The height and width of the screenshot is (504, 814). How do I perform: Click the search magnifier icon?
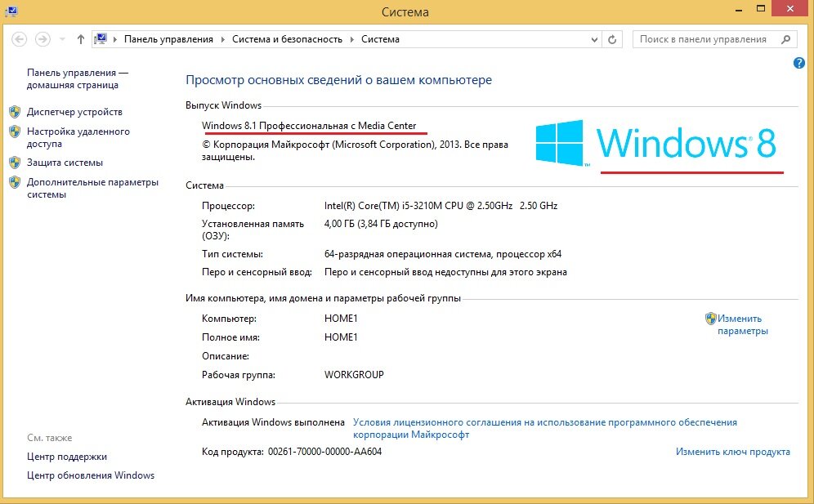(786, 39)
